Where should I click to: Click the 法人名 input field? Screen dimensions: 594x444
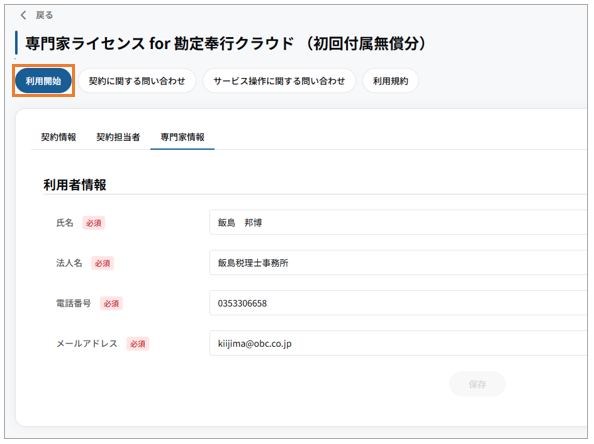(x=398, y=263)
